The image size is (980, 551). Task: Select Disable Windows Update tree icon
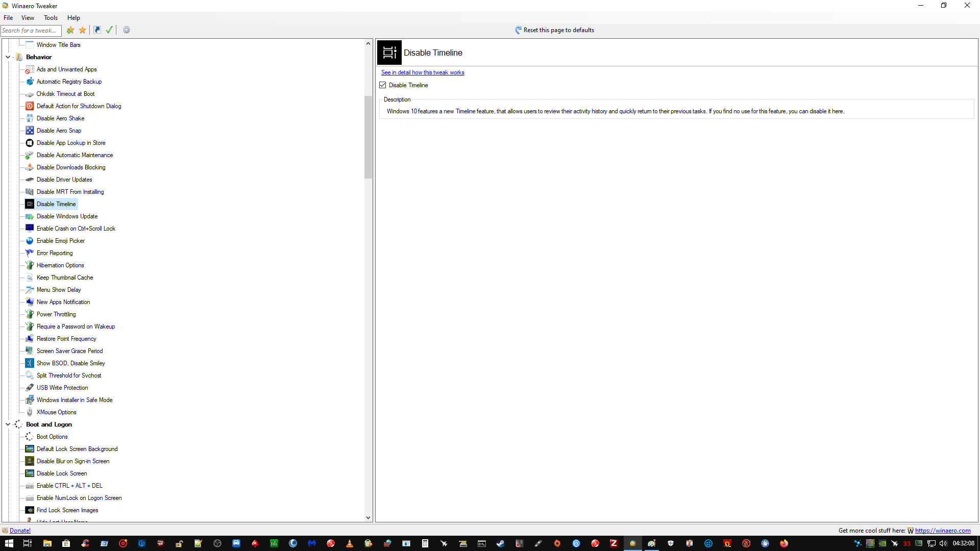pyautogui.click(x=30, y=216)
